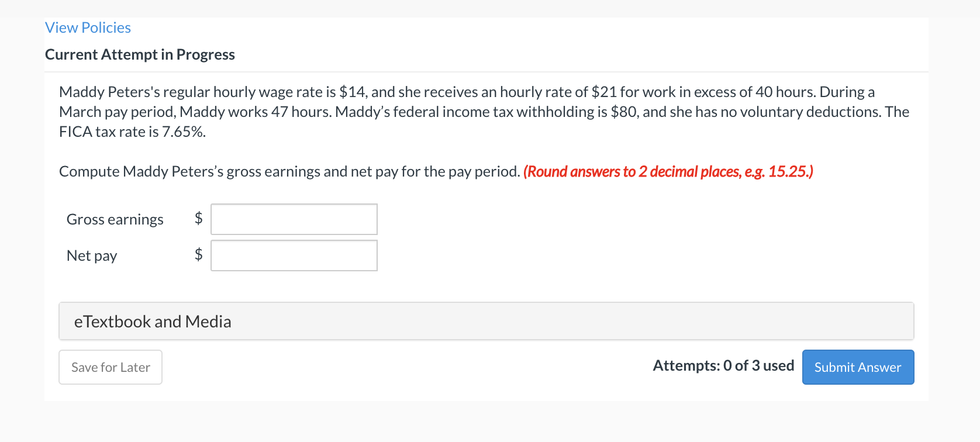Click the blue Submit Answer control
The image size is (980, 442).
tap(857, 367)
